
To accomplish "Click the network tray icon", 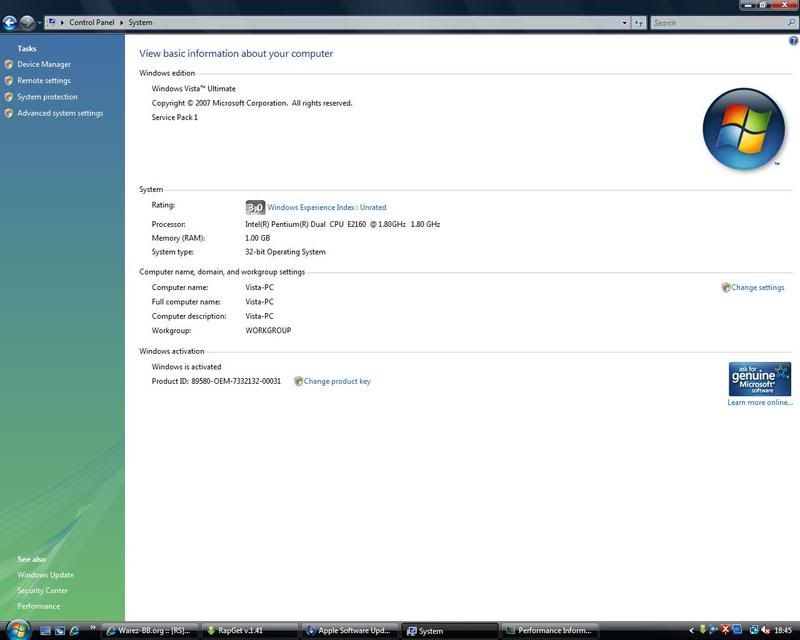I will coord(754,630).
